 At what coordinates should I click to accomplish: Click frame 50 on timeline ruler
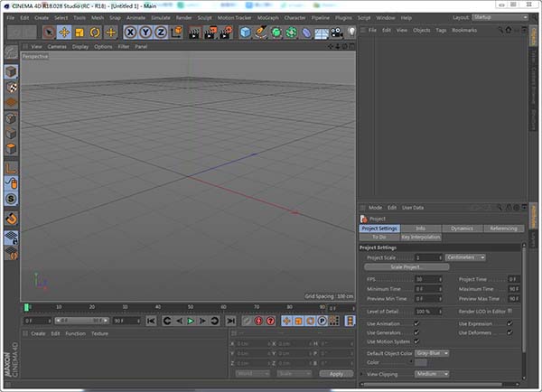coord(191,307)
